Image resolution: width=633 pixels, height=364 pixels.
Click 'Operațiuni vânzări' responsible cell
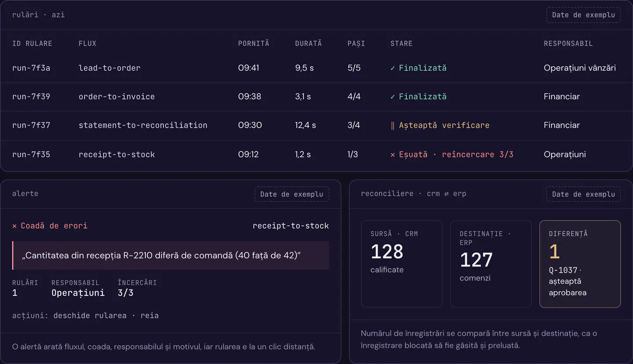click(x=580, y=68)
